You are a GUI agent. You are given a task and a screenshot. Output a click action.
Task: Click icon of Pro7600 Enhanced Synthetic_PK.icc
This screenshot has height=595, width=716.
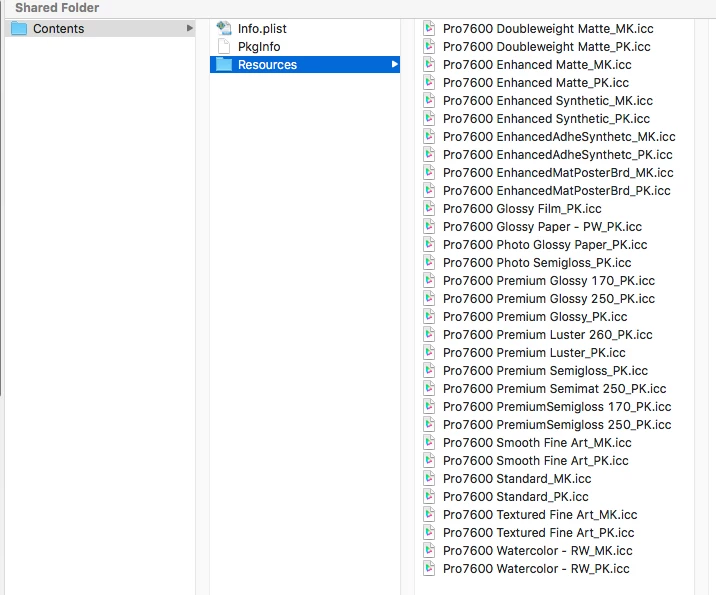(429, 118)
